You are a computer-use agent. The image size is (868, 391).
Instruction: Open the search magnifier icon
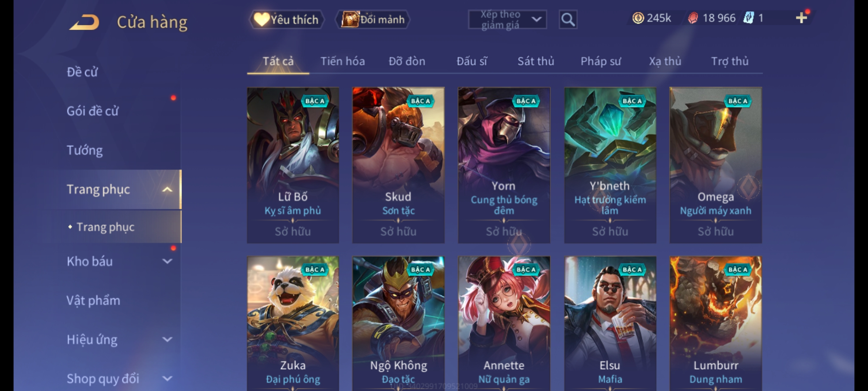click(568, 20)
